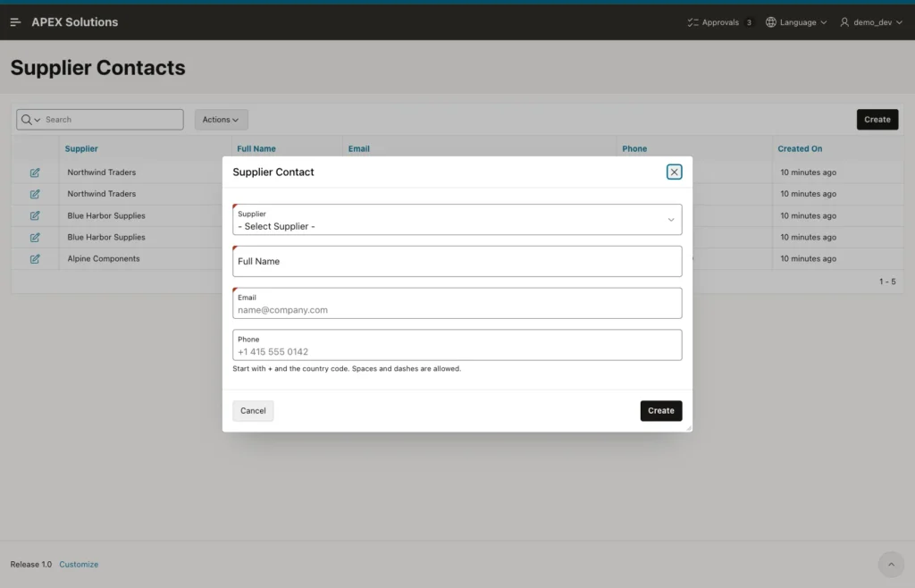Open the demo_dev user menu
This screenshot has width=915, height=588.
871,22
